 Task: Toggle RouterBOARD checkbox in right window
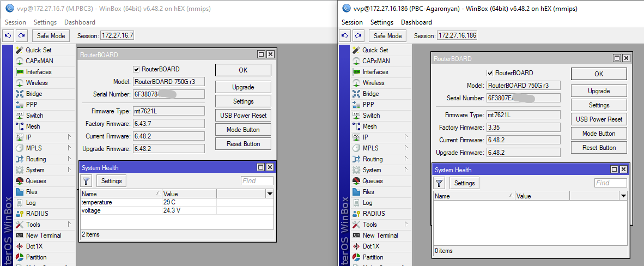click(490, 73)
